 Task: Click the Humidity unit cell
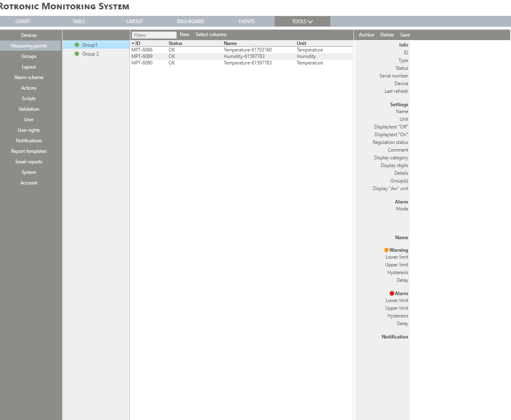(x=306, y=56)
